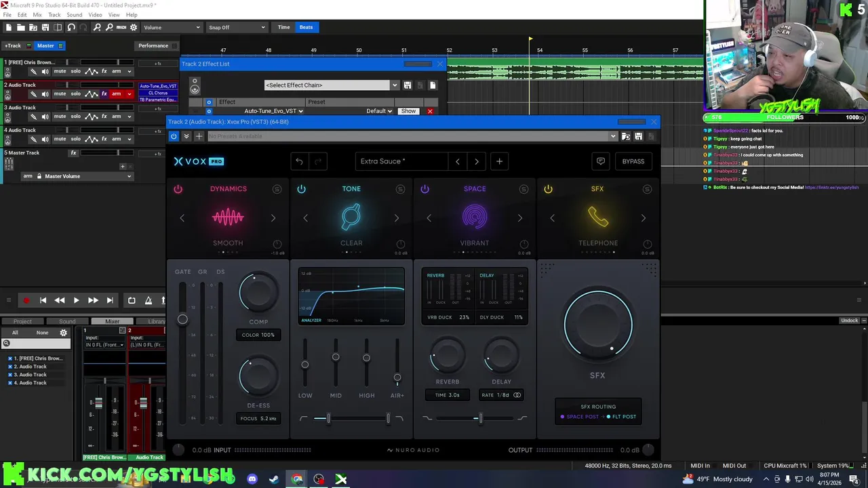Click the Record button in transport
Image resolution: width=868 pixels, height=488 pixels.
(26, 300)
